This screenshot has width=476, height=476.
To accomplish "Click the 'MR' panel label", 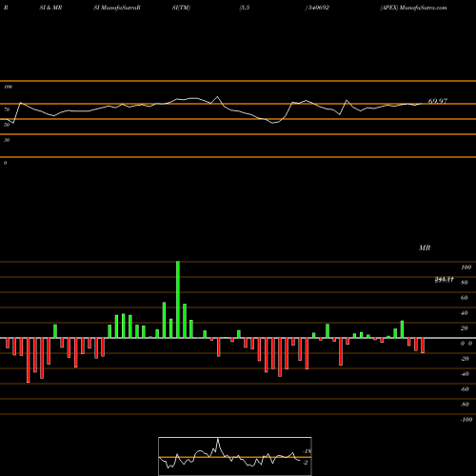I will pyautogui.click(x=425, y=248).
